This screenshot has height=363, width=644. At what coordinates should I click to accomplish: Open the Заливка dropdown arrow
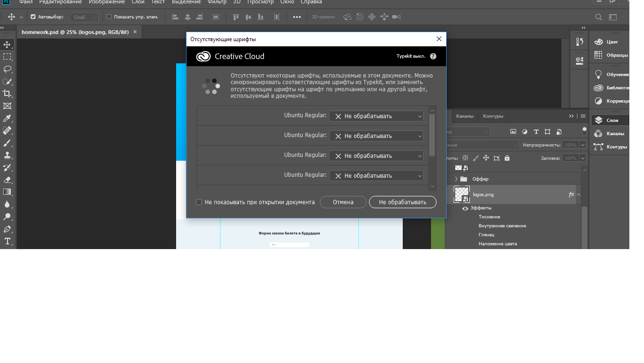[583, 158]
